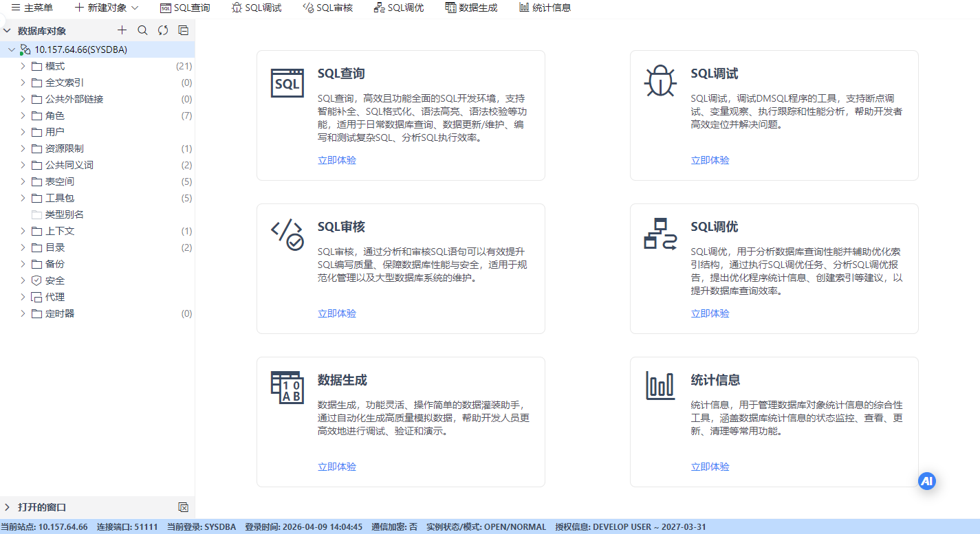Click 当前登录: SYSDBA in status bar

(202, 527)
